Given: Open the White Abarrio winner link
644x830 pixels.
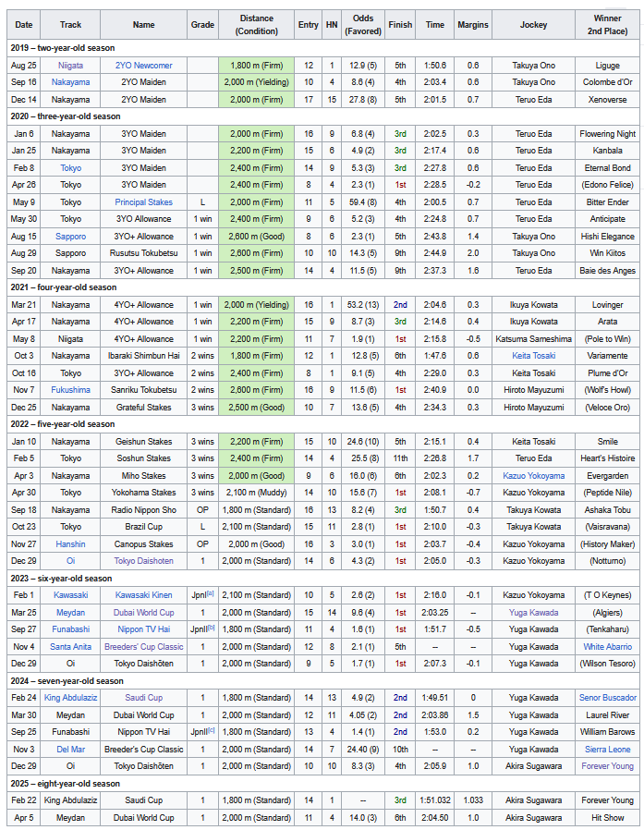Looking at the screenshot, I should (607, 647).
